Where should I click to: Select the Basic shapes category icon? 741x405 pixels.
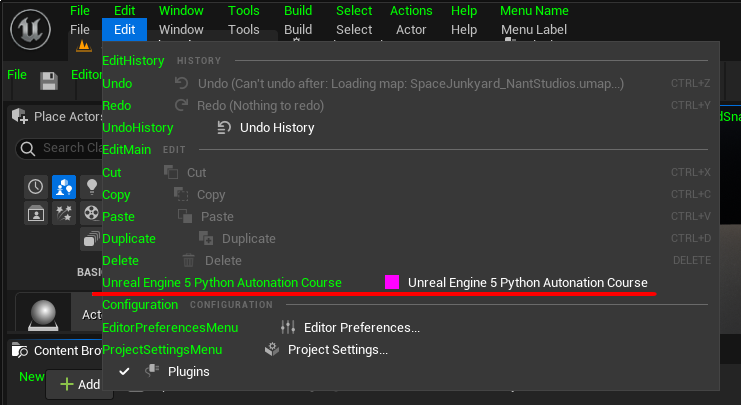tap(64, 187)
